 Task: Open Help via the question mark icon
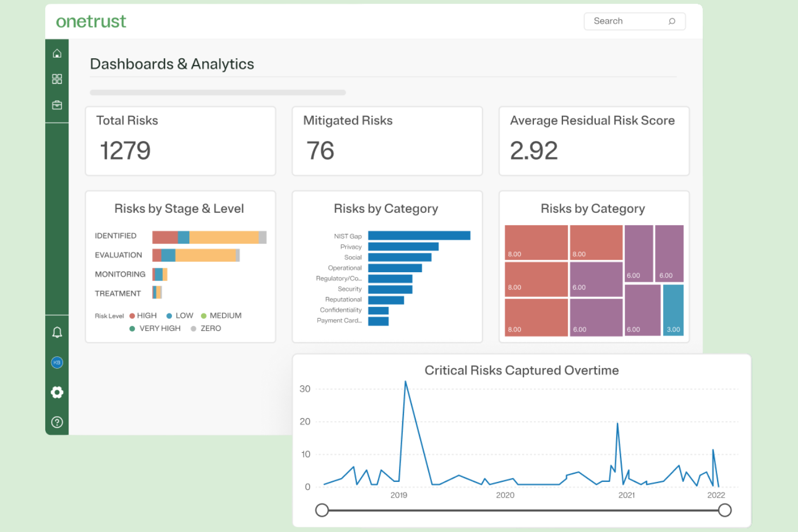pyautogui.click(x=57, y=422)
